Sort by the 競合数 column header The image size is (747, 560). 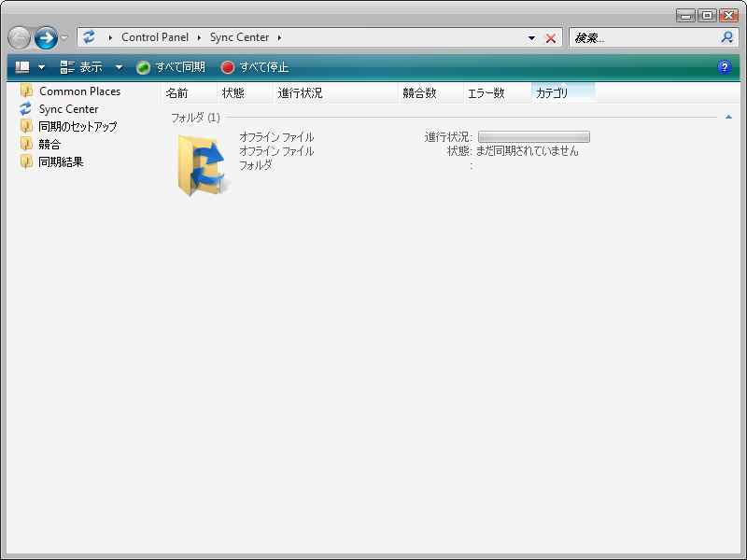431,93
